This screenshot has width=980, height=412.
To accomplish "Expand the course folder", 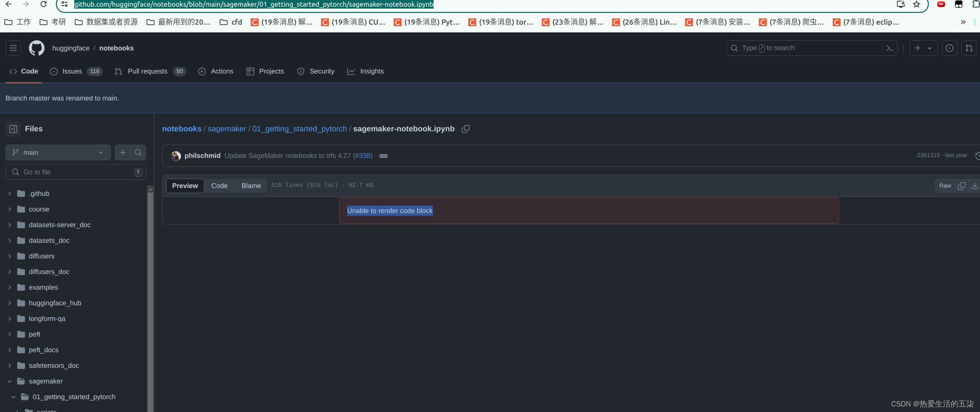I will click(x=10, y=209).
